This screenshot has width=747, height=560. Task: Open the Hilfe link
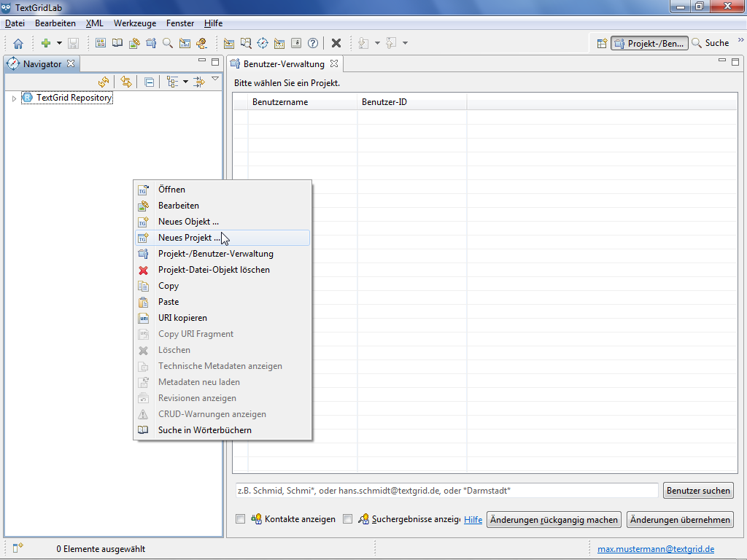point(473,520)
